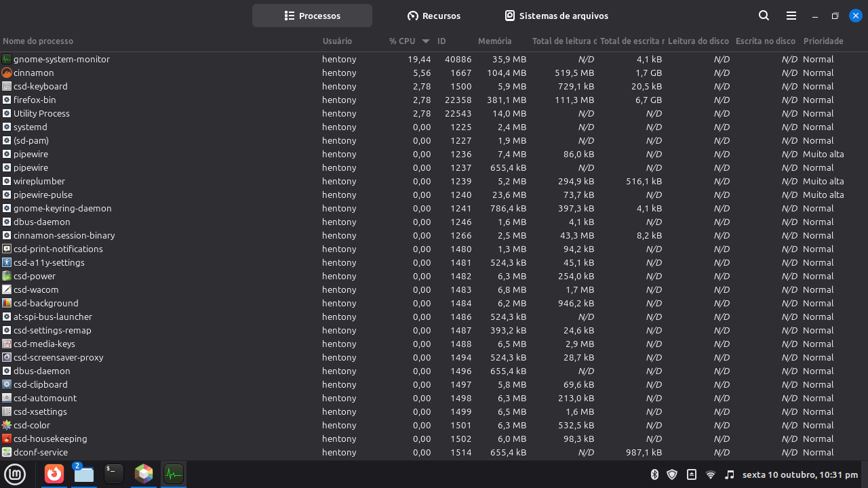Open the terminal from the taskbar

tap(114, 474)
